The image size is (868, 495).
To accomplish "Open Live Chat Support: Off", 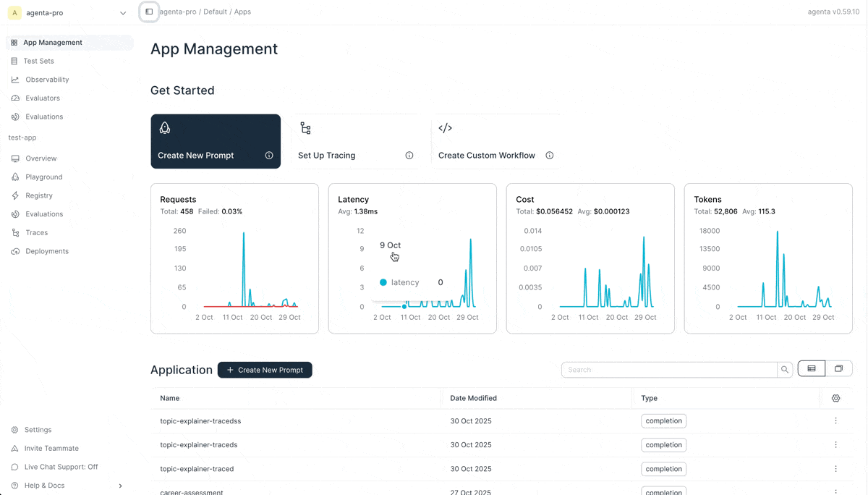I will click(61, 467).
